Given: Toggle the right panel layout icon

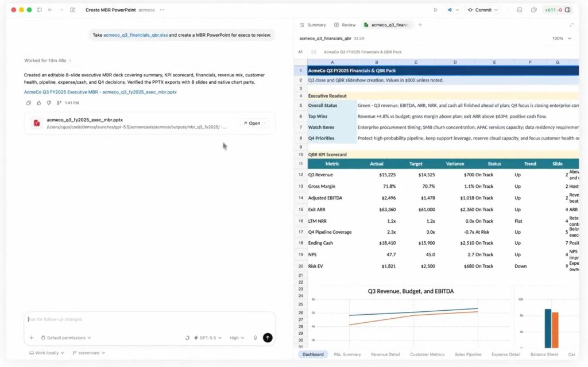Looking at the screenshot, I should [x=567, y=10].
